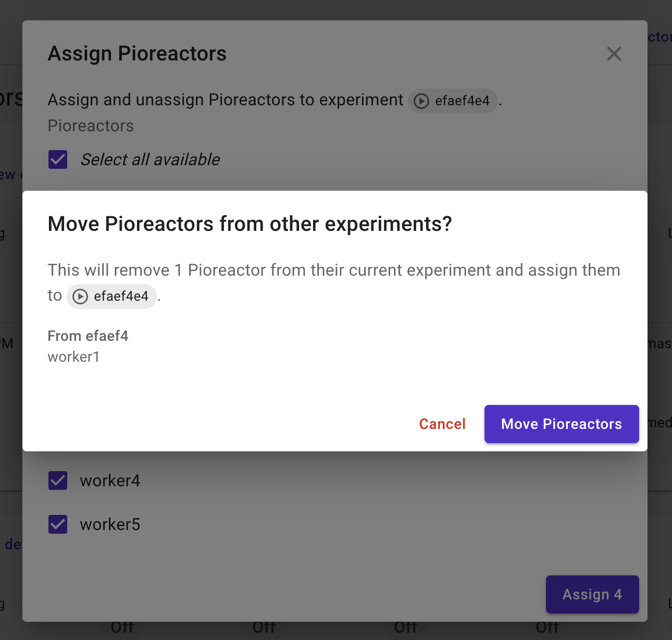Screen dimensions: 672x640
Task: Click the worker5 label text
Action: coord(110,524)
